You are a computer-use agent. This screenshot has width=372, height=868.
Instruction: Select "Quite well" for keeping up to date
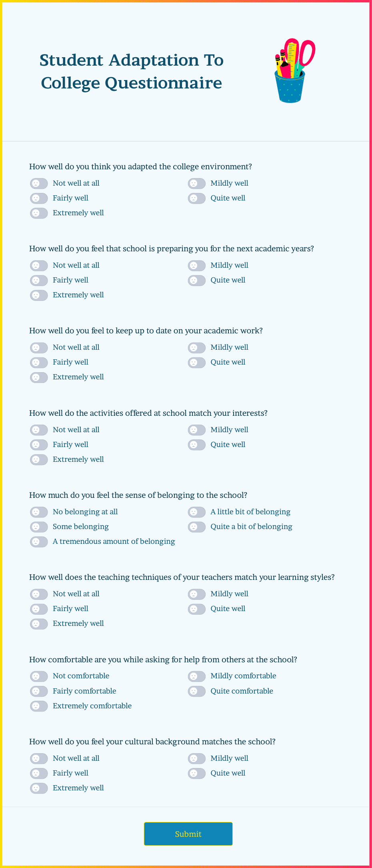[196, 362]
